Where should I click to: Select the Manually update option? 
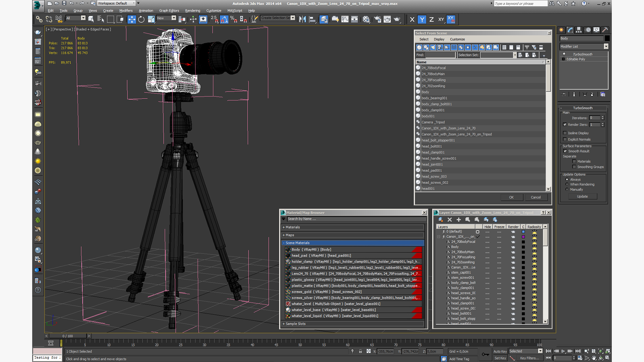point(567,189)
